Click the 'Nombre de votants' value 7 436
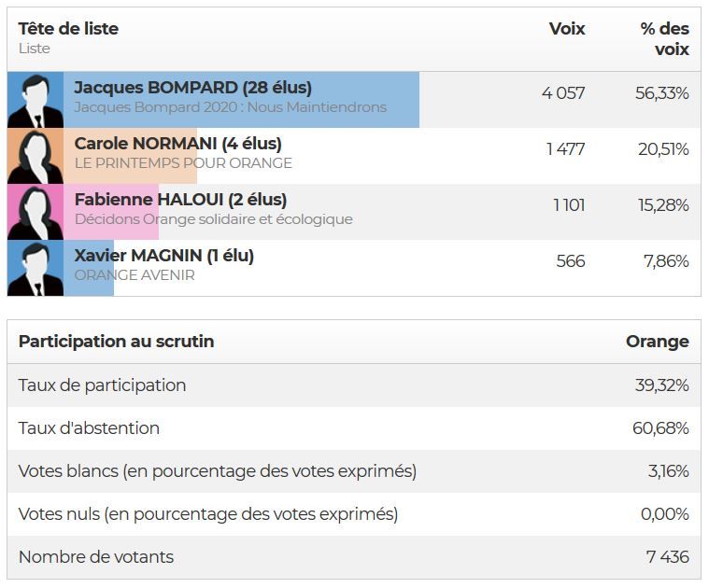Image resolution: width=709 pixels, height=588 pixels. coord(667,557)
